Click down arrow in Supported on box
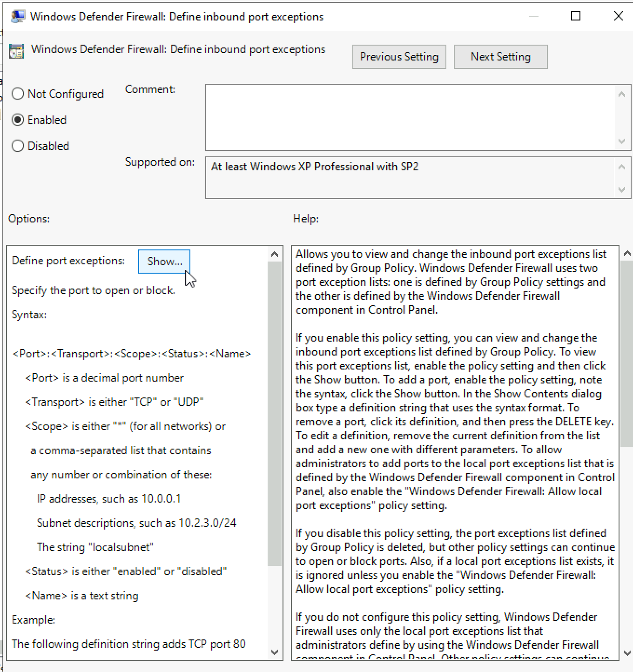 (x=622, y=189)
